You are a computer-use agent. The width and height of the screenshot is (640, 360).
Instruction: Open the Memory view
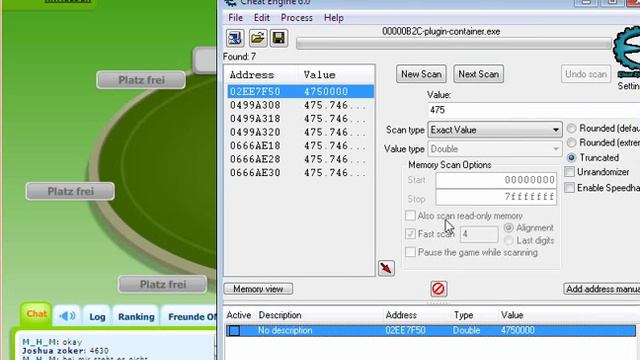258,289
